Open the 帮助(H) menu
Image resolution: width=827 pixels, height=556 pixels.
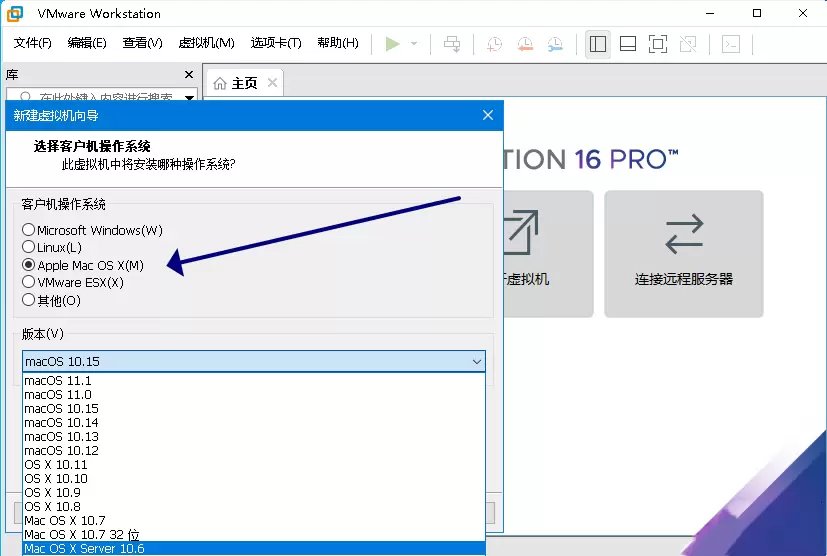click(x=338, y=43)
